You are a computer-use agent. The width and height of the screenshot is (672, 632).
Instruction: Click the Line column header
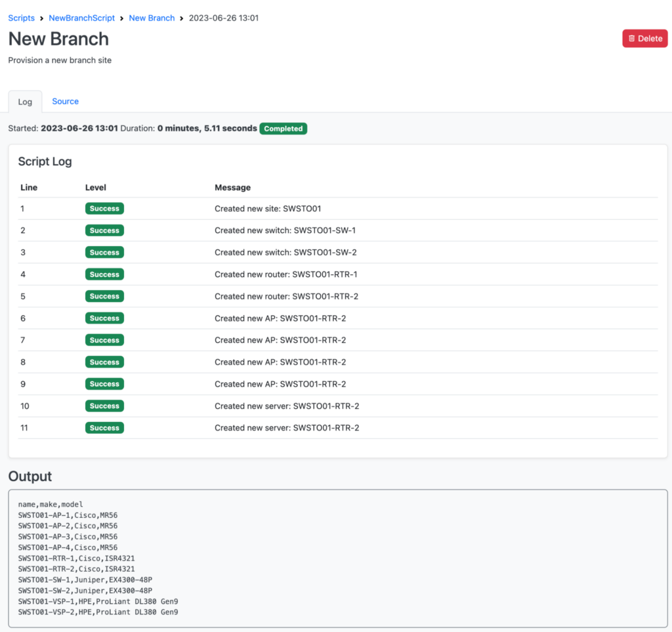[x=29, y=188]
